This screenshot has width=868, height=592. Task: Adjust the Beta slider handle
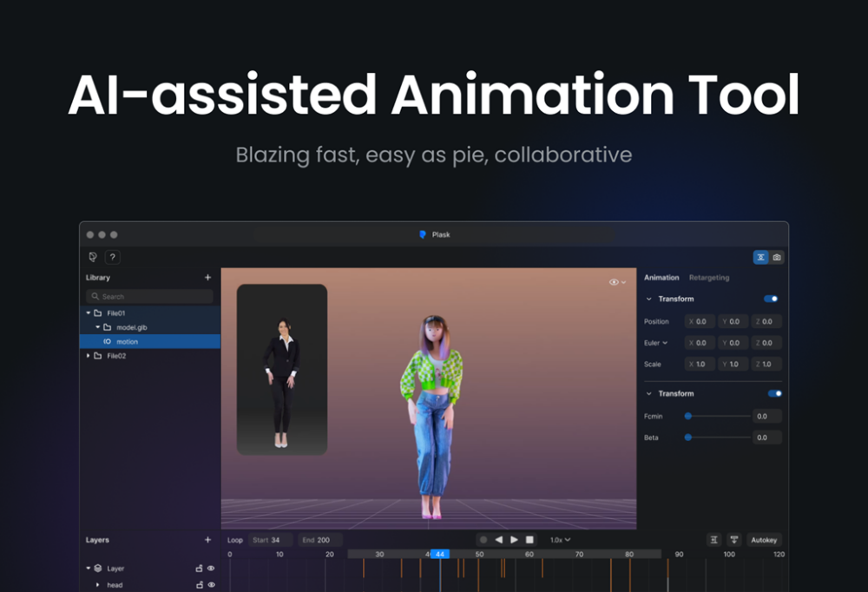(688, 437)
